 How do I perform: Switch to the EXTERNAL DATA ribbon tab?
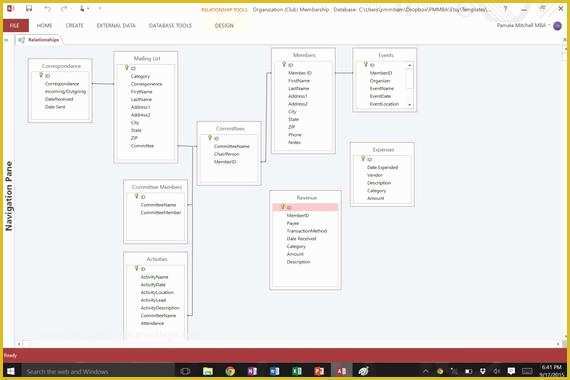click(116, 25)
